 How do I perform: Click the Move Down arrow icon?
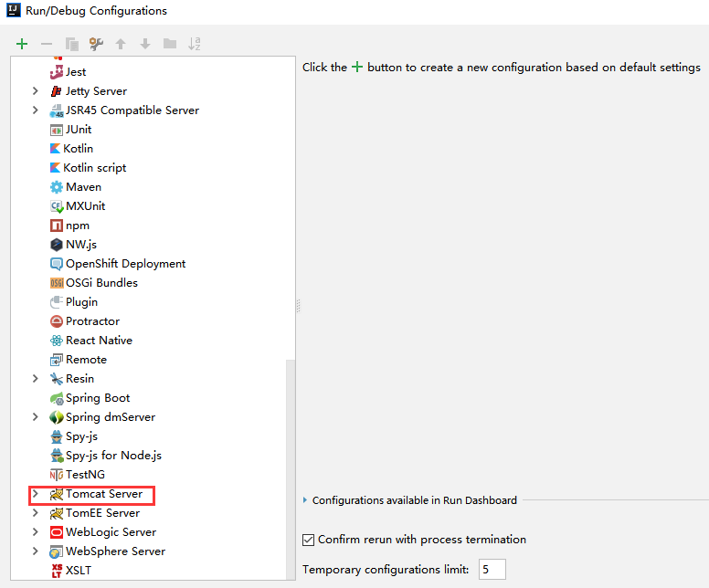click(x=145, y=44)
